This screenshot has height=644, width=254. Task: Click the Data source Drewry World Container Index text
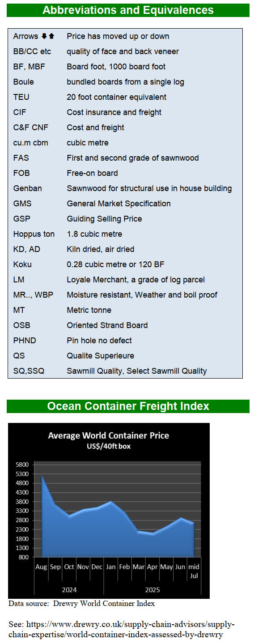[x=81, y=603]
